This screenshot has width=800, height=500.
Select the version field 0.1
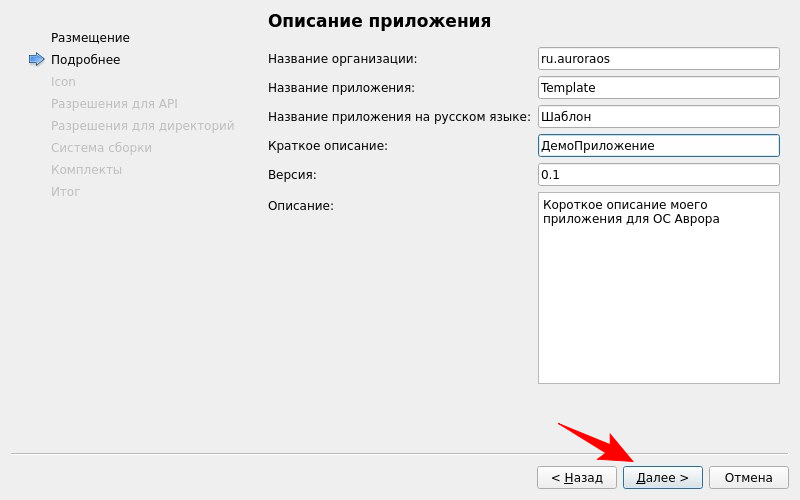(x=659, y=175)
